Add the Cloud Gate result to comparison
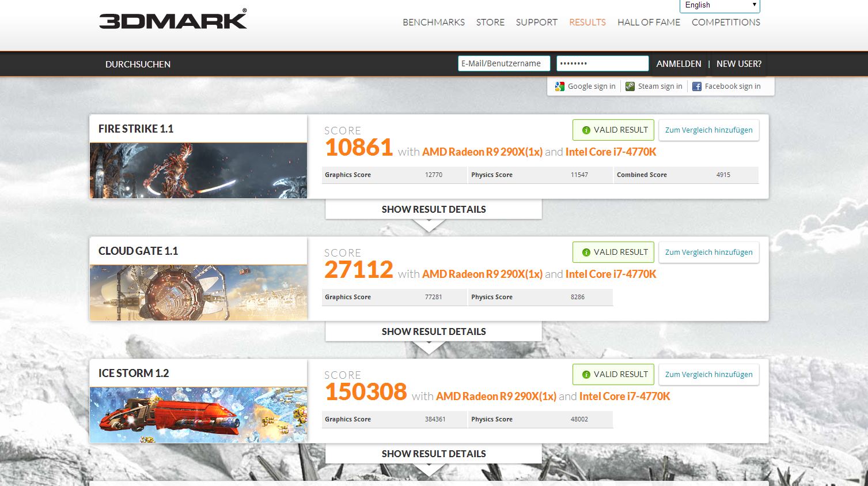 coord(709,253)
